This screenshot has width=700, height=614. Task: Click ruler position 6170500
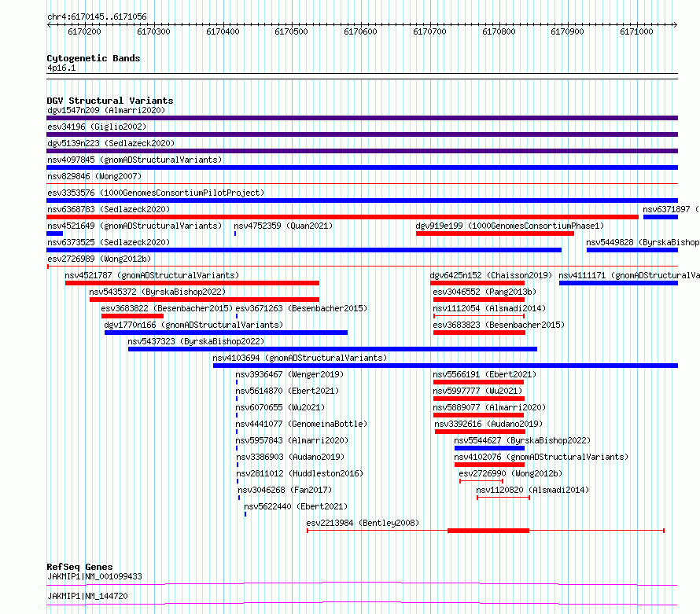click(x=292, y=31)
